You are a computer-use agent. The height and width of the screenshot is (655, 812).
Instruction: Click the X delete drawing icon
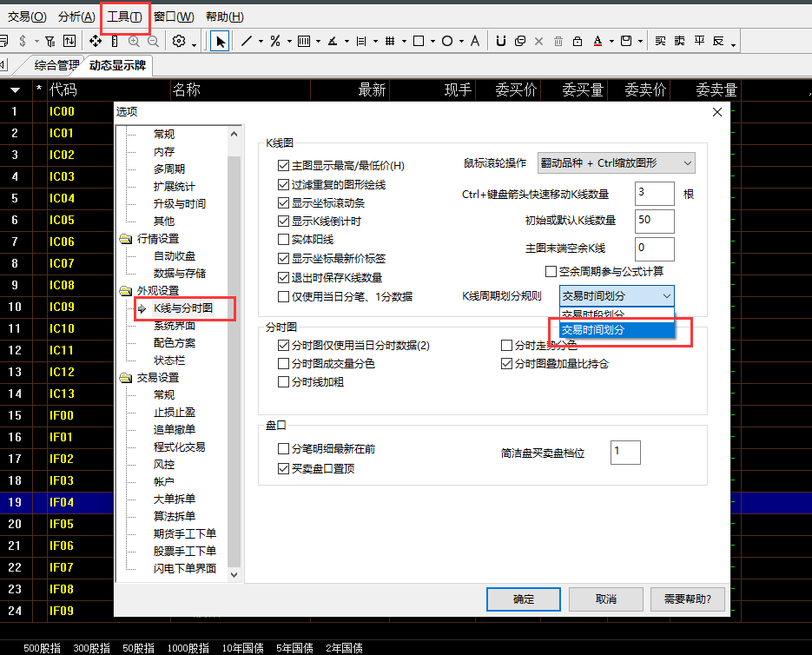coord(538,42)
